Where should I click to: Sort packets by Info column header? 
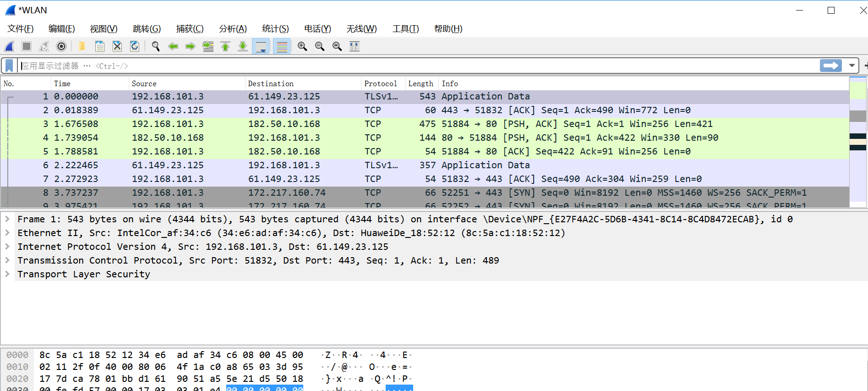644,83
